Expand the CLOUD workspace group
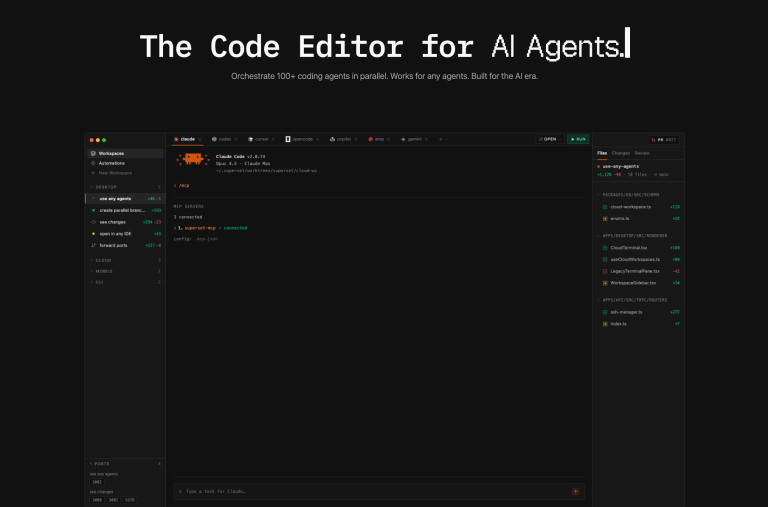Viewport: 768px width, 507px height. tap(125, 260)
